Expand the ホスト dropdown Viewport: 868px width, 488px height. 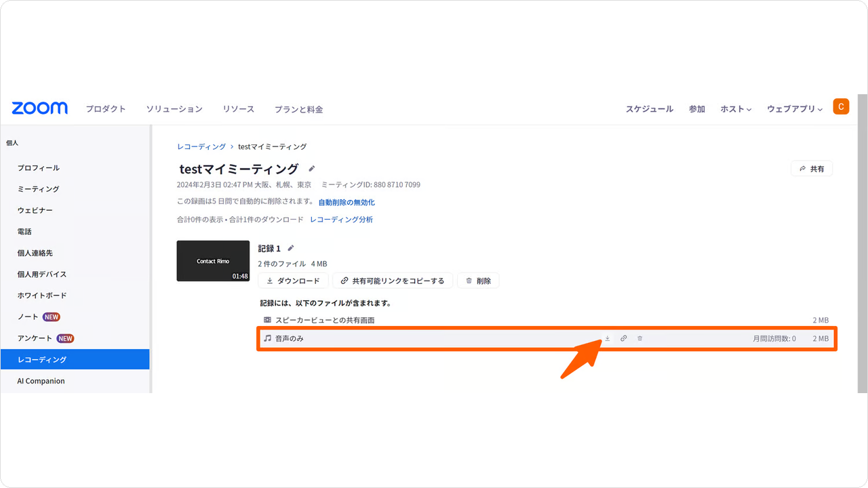pos(736,108)
